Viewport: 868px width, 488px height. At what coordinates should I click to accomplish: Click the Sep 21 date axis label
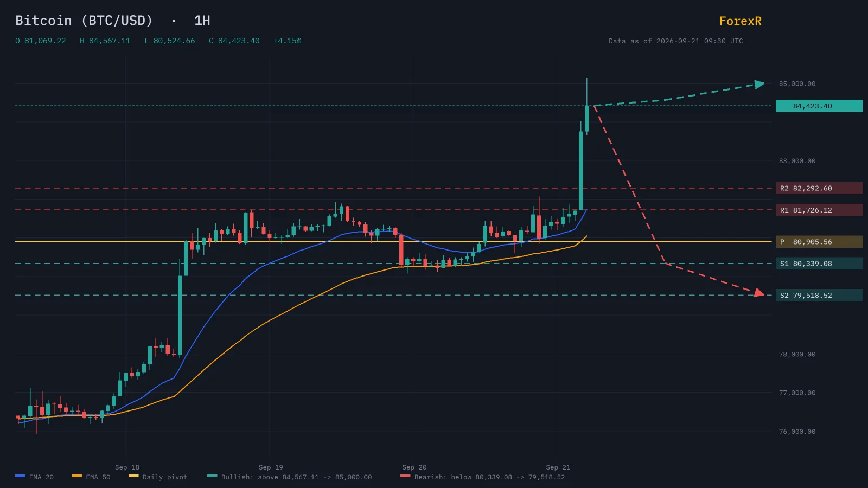[558, 467]
